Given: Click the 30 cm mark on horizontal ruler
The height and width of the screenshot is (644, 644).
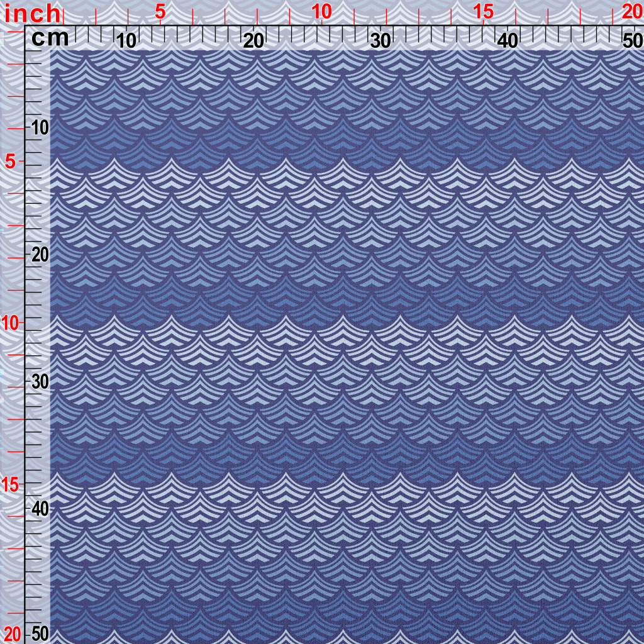Looking at the screenshot, I should (x=380, y=41).
